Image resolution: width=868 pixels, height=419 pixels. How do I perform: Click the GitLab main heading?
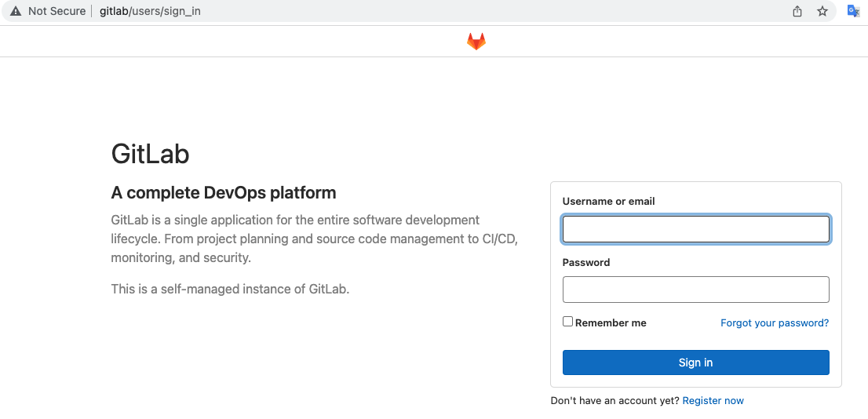pos(150,153)
